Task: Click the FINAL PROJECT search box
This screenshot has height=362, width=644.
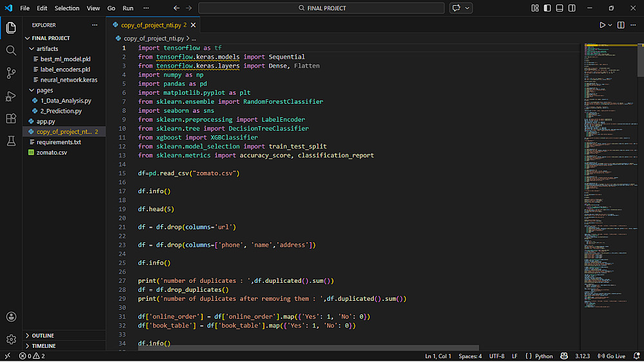Action: pos(321,8)
